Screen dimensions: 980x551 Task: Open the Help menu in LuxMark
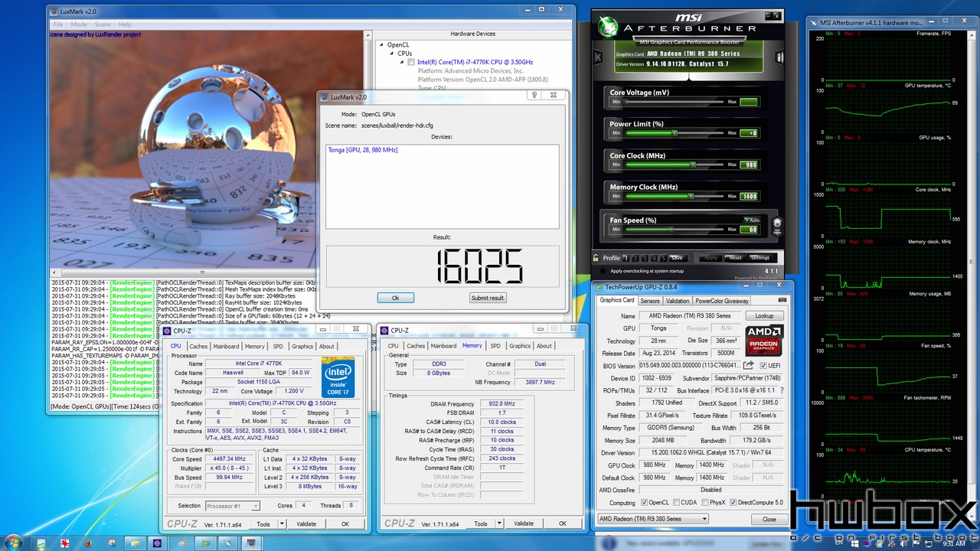pos(125,24)
